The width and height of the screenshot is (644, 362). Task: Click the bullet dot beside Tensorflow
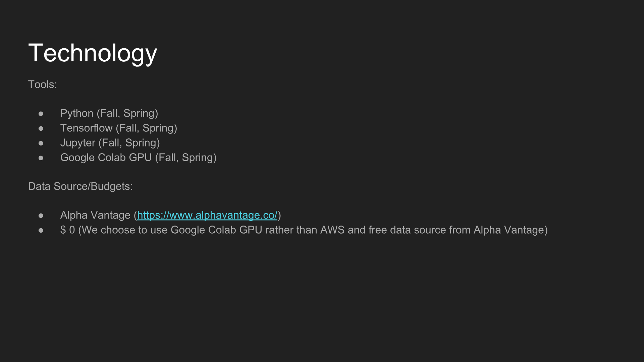tap(41, 129)
